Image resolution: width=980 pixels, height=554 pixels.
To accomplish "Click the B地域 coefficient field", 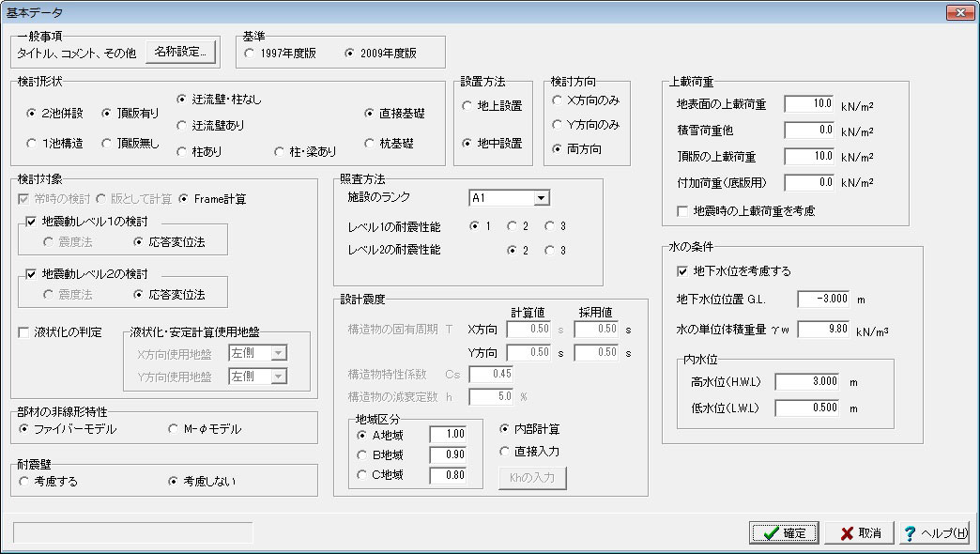I will point(448,454).
